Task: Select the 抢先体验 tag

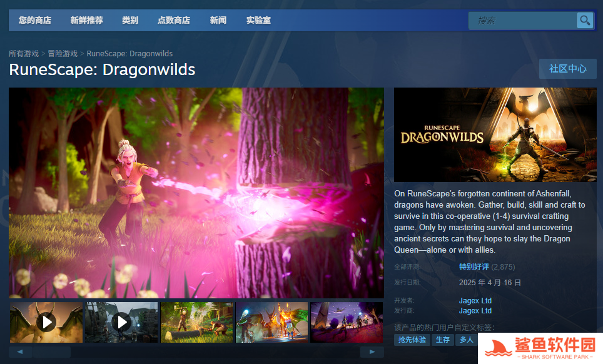Action: 412,340
